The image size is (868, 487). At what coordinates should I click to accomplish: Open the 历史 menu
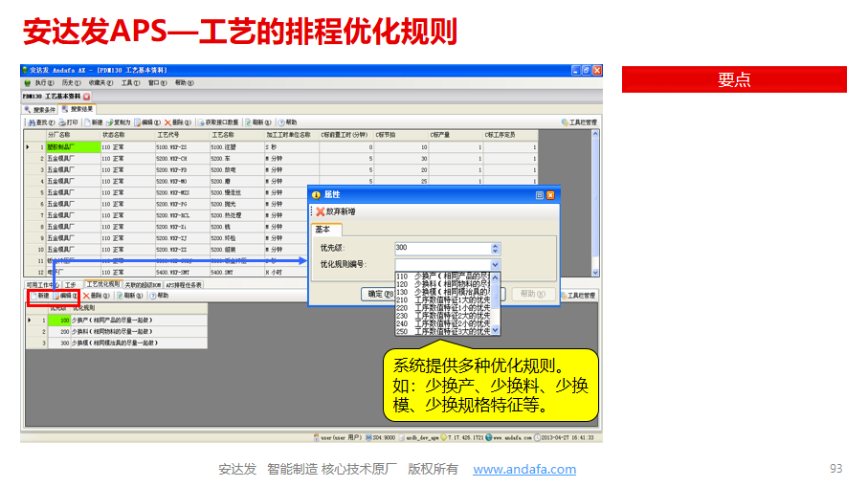pyautogui.click(x=72, y=83)
